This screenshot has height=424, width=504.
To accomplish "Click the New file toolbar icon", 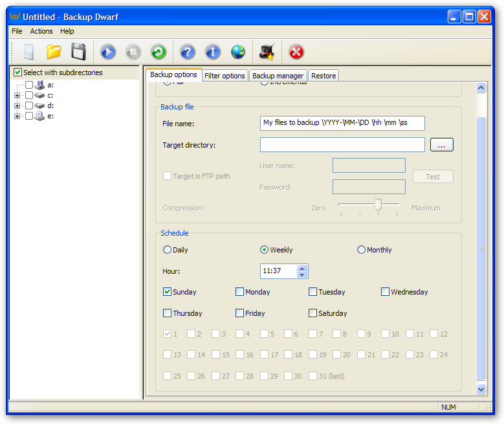I will point(29,52).
